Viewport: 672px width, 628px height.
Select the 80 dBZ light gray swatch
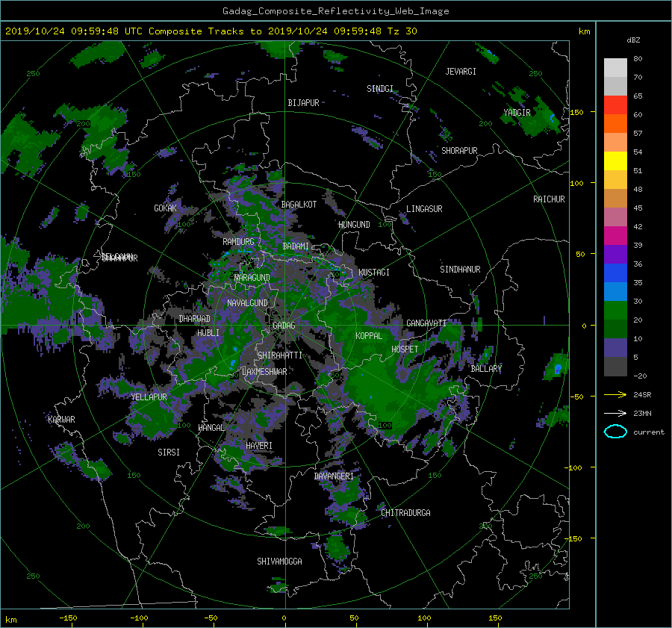[615, 67]
